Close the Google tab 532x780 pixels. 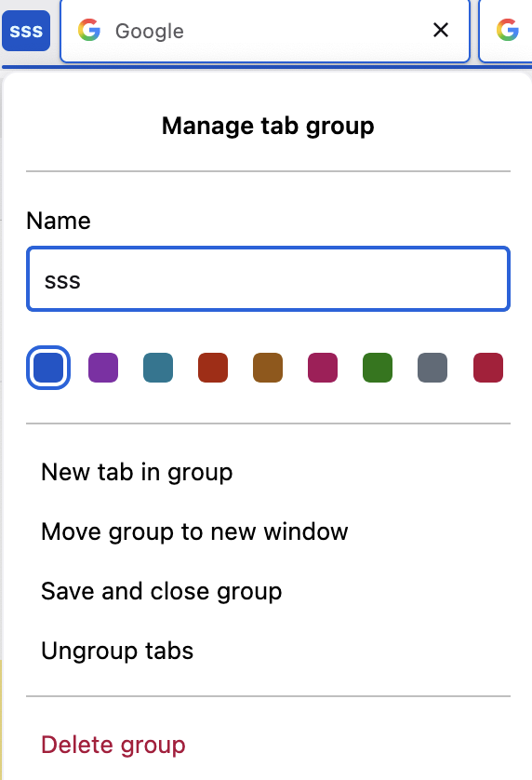(x=441, y=31)
